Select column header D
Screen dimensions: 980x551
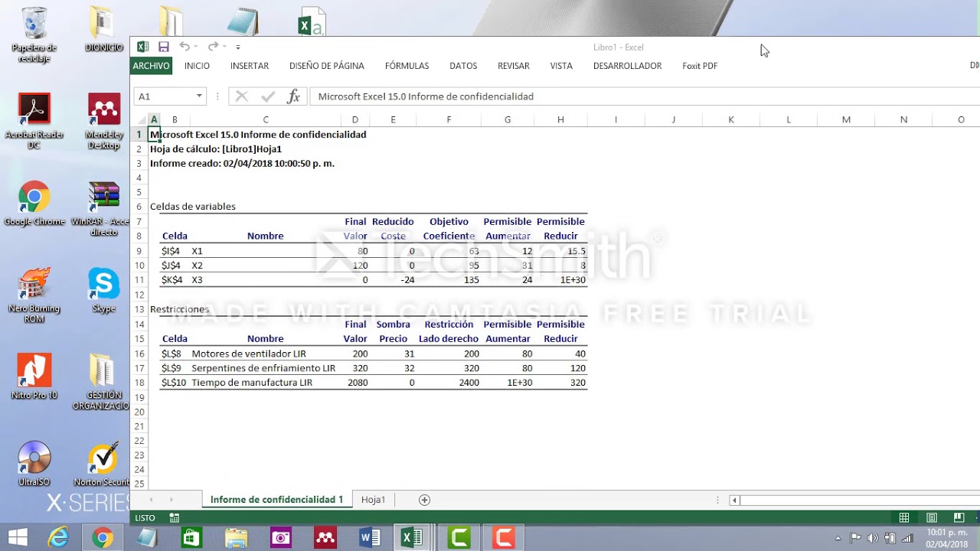(354, 119)
